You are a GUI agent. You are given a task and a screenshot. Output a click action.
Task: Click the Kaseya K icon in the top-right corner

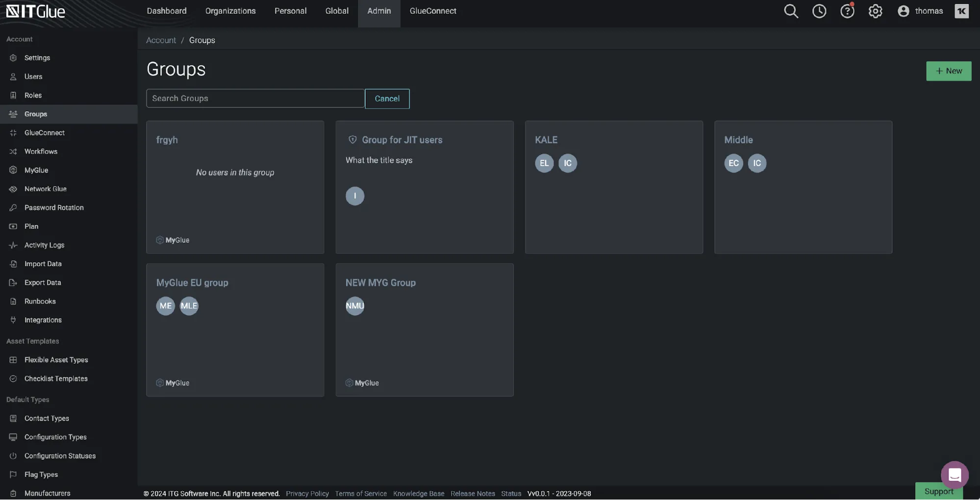pos(961,11)
